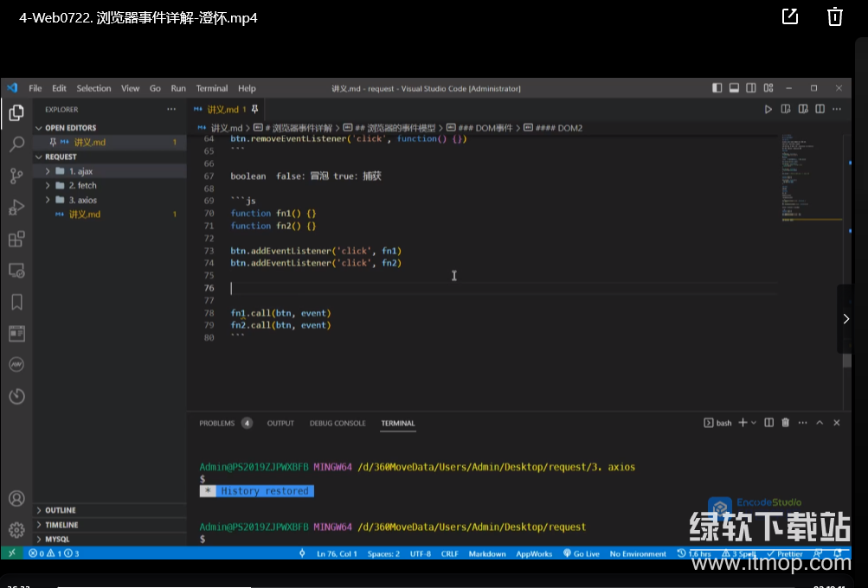
Task: Click the trash icon at top right
Action: coord(835,16)
